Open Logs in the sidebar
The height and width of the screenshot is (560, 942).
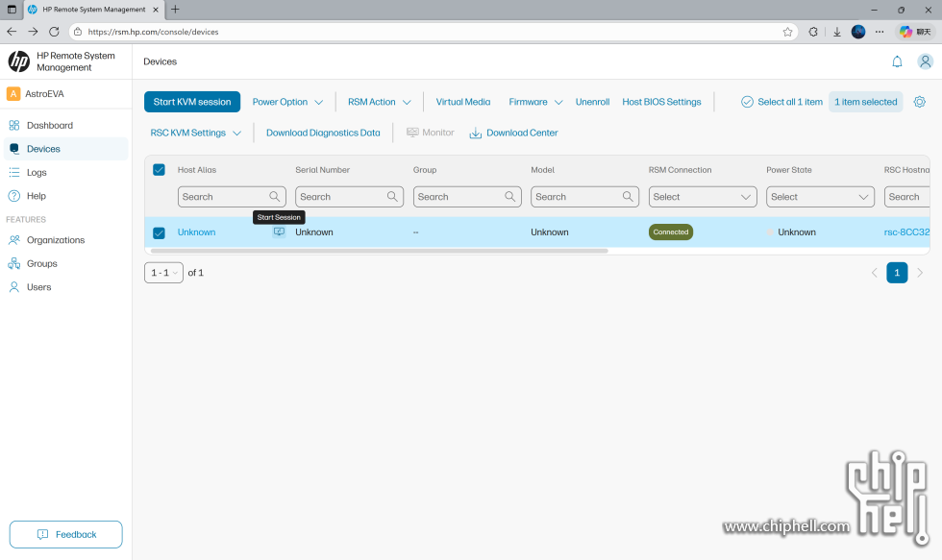(37, 173)
